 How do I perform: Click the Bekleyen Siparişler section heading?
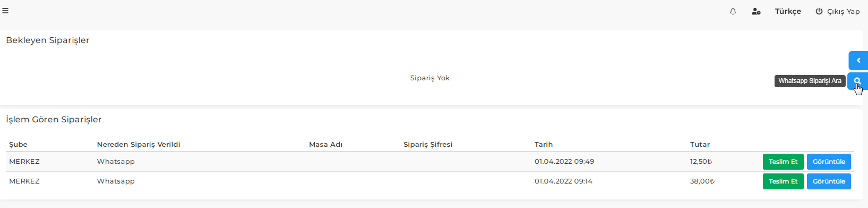point(48,40)
